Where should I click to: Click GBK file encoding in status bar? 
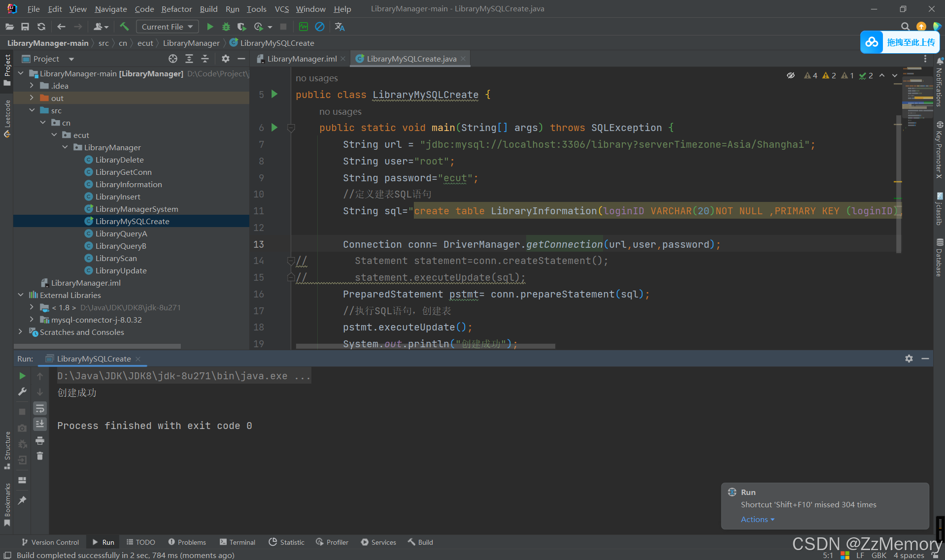[x=878, y=555]
